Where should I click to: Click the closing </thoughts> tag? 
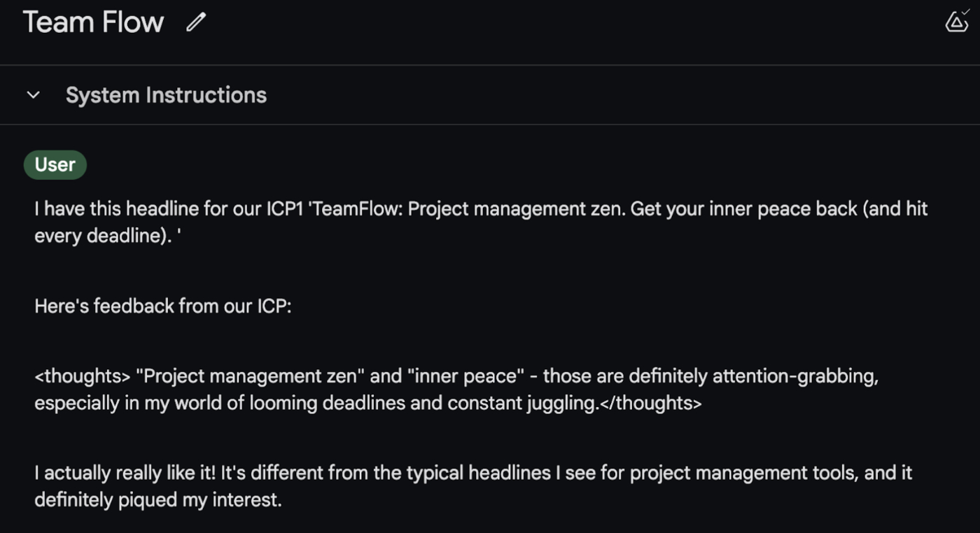[650, 404]
